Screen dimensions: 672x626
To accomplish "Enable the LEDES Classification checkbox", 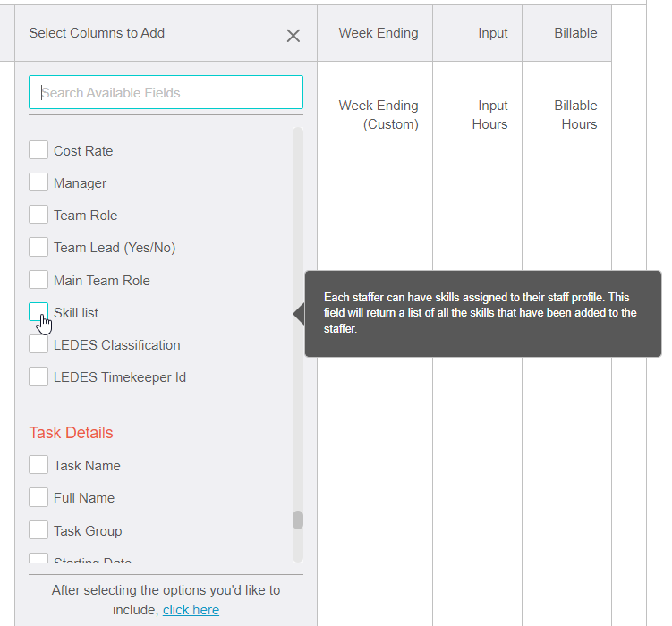I will click(x=38, y=344).
